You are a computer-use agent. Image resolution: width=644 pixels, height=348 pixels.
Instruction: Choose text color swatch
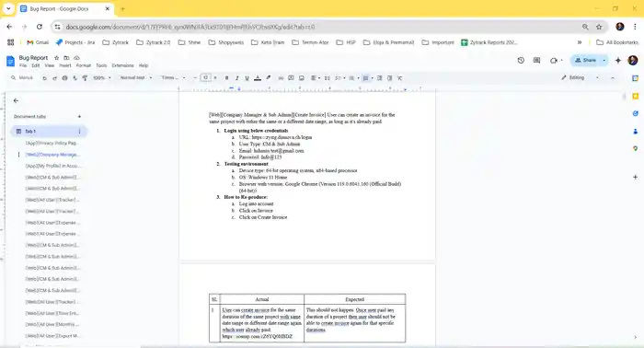(258, 78)
